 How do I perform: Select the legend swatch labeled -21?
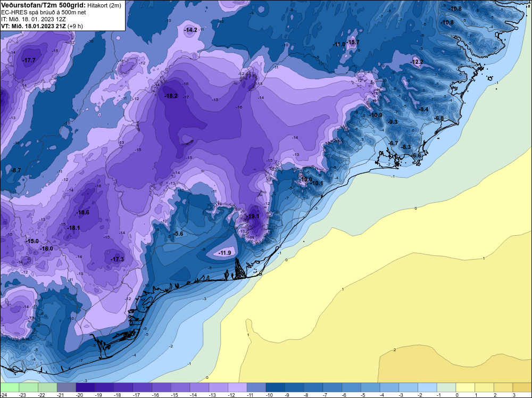coord(66,387)
